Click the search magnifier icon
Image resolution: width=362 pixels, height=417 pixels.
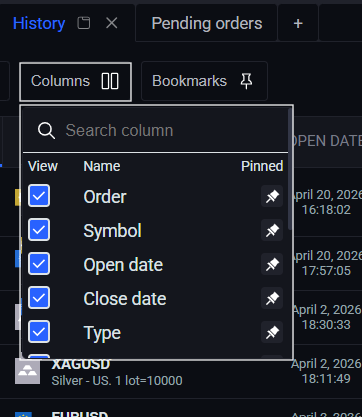46,130
